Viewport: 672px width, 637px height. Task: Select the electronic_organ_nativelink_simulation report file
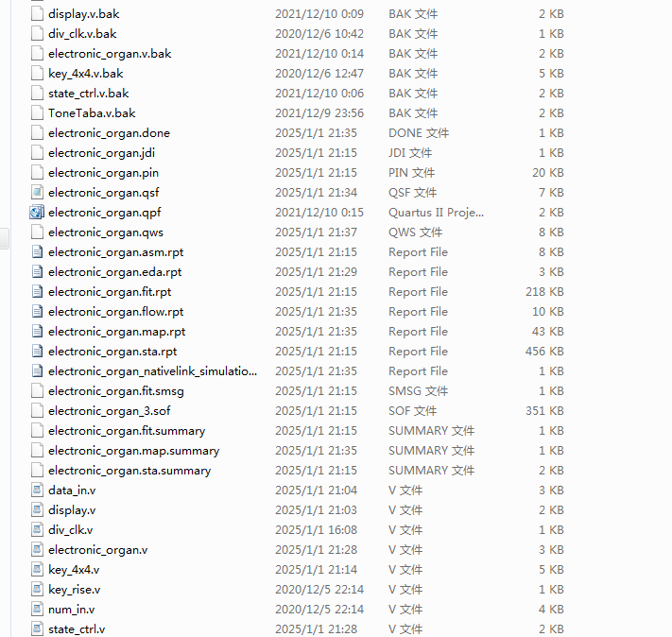(x=152, y=371)
